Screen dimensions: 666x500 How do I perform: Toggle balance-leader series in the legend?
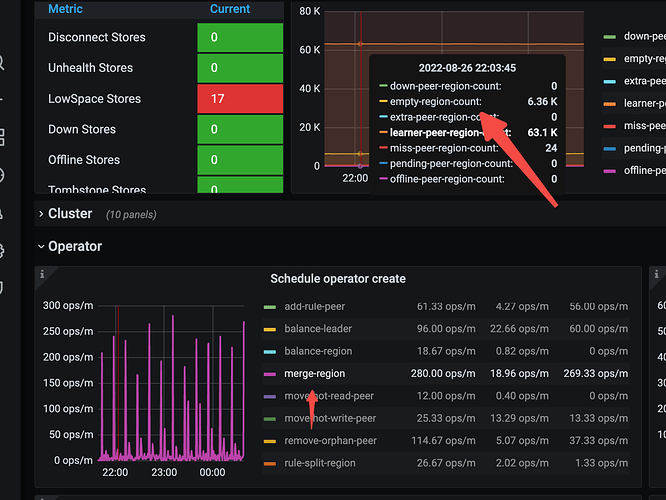[317, 329]
